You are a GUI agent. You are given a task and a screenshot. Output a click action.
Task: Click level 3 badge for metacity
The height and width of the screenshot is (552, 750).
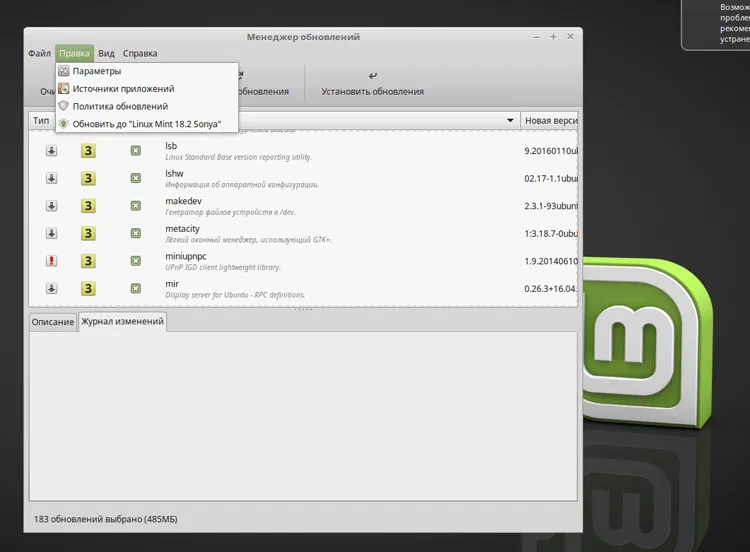click(88, 233)
